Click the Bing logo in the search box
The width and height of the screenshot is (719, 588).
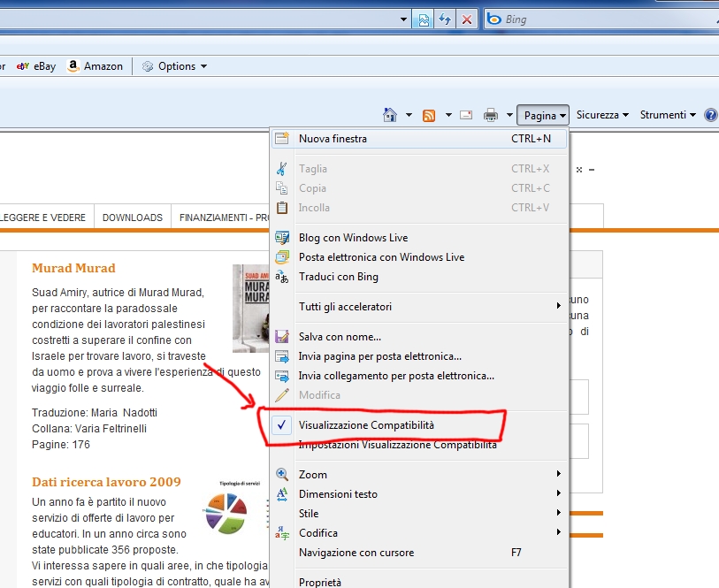coord(493,19)
